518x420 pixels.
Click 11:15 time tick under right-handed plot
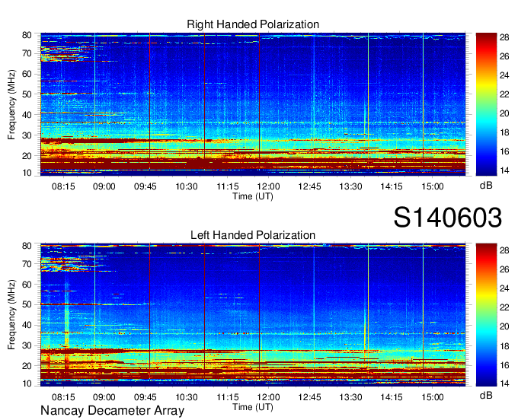[227, 186]
